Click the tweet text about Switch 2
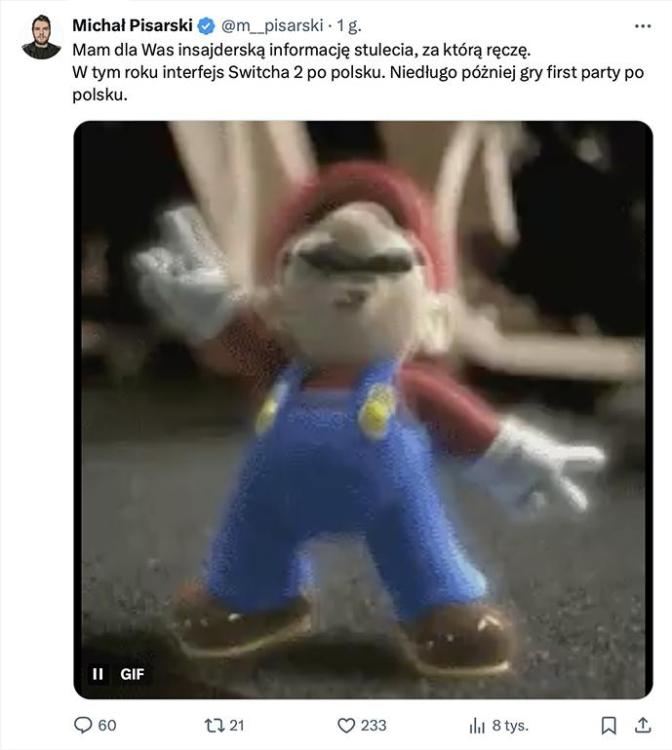This screenshot has width=672, height=750. tap(358, 72)
